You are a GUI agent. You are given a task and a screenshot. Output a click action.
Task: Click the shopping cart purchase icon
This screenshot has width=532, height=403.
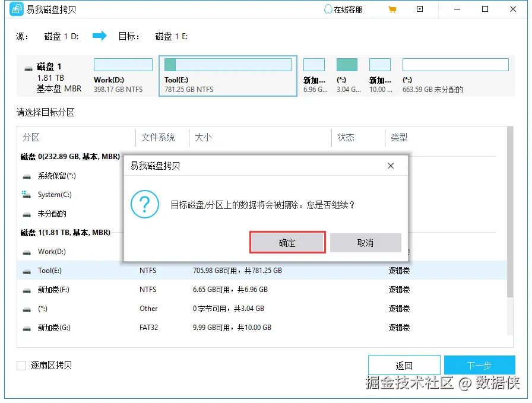(x=392, y=9)
